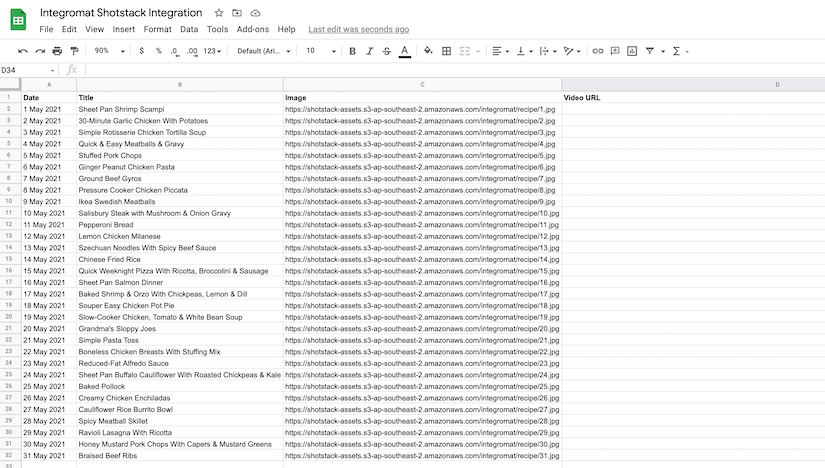This screenshot has height=468, width=825.
Task: Insert a chart
Action: tap(632, 51)
